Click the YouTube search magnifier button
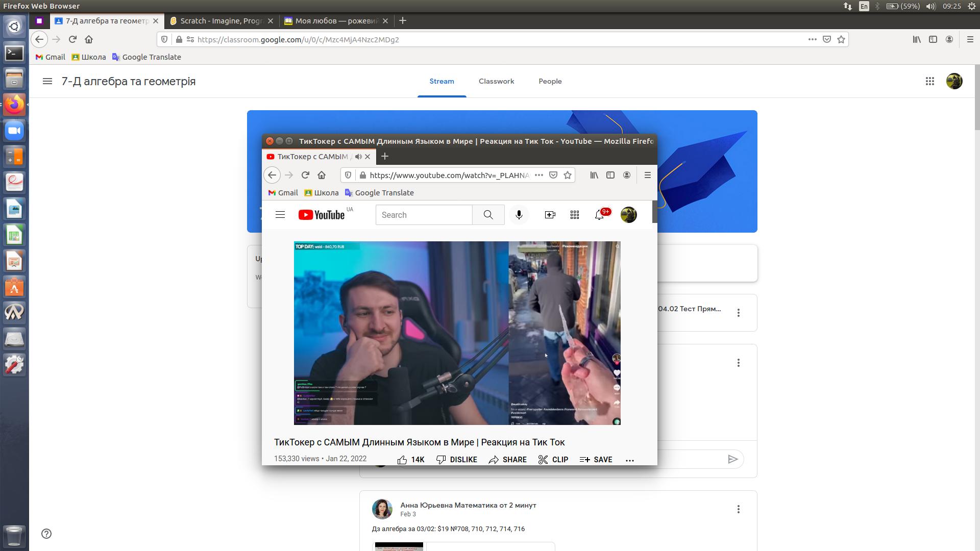 (x=488, y=215)
